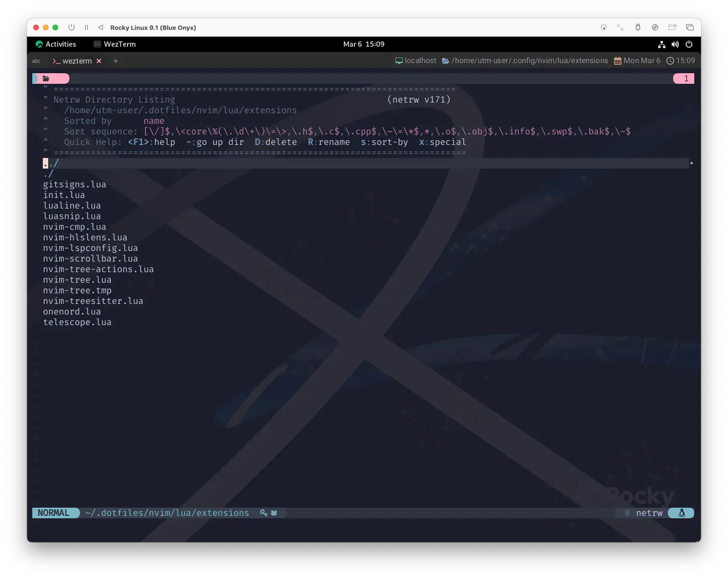Open init.lua in the netrw listing
728x578 pixels.
pos(64,195)
